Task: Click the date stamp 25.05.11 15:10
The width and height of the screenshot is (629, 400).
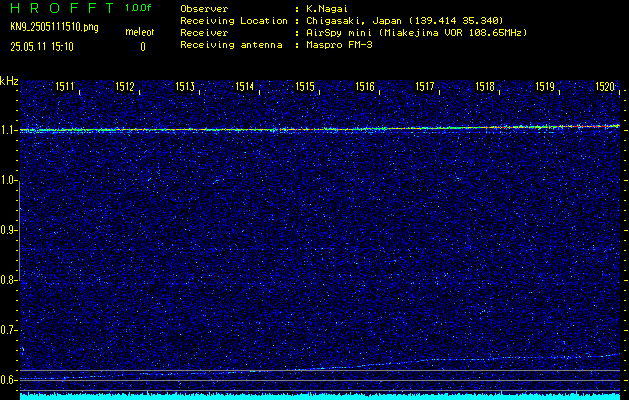Action: coord(42,47)
